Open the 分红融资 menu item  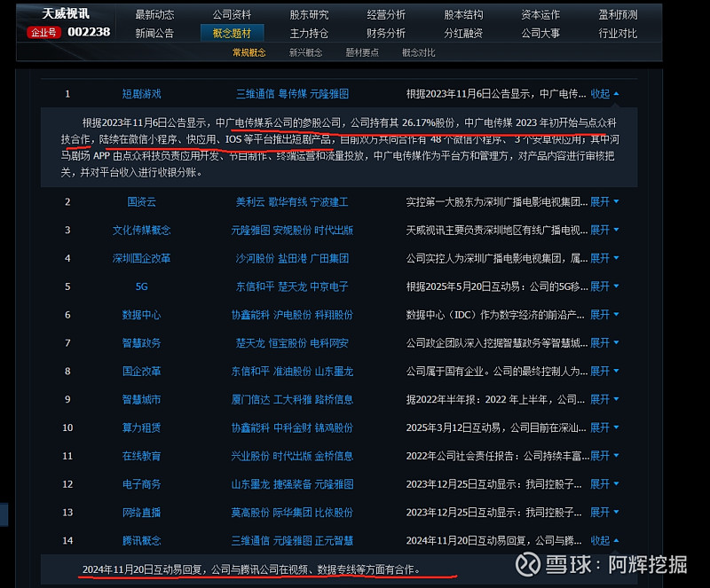pyautogui.click(x=463, y=33)
